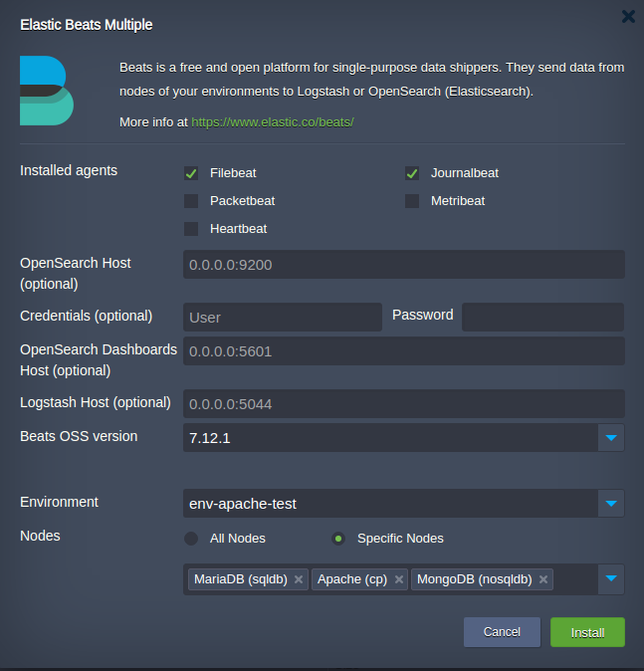
Task: Remove the MariaDB (sqldb) node tag
Action: tap(299, 579)
